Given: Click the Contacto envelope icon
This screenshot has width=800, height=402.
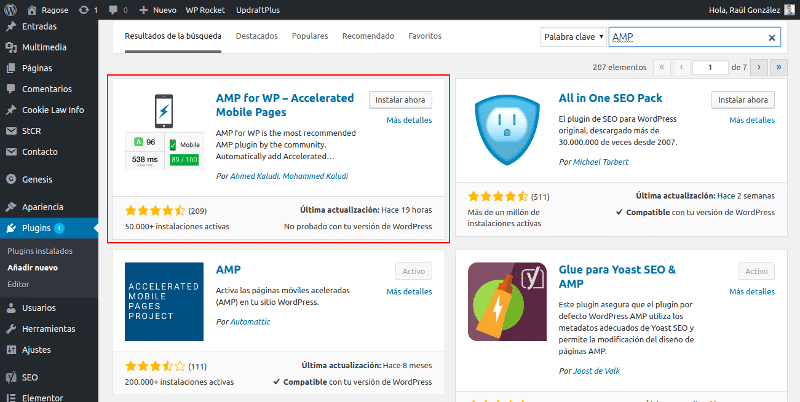Looking at the screenshot, I should 11,152.
